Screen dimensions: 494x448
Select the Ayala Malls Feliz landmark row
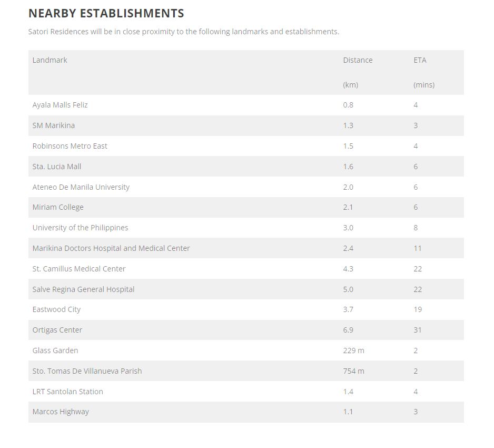[x=60, y=105]
